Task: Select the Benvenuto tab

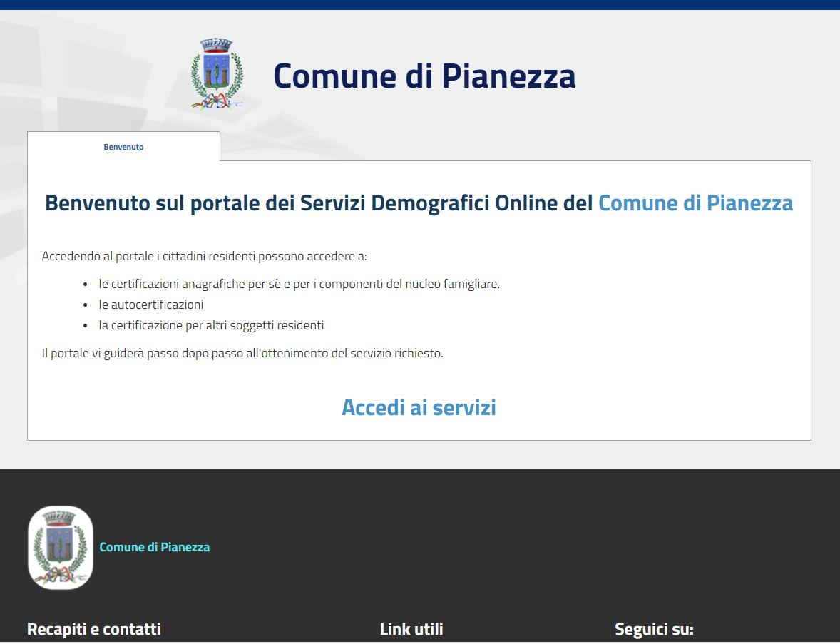Action: 124,147
